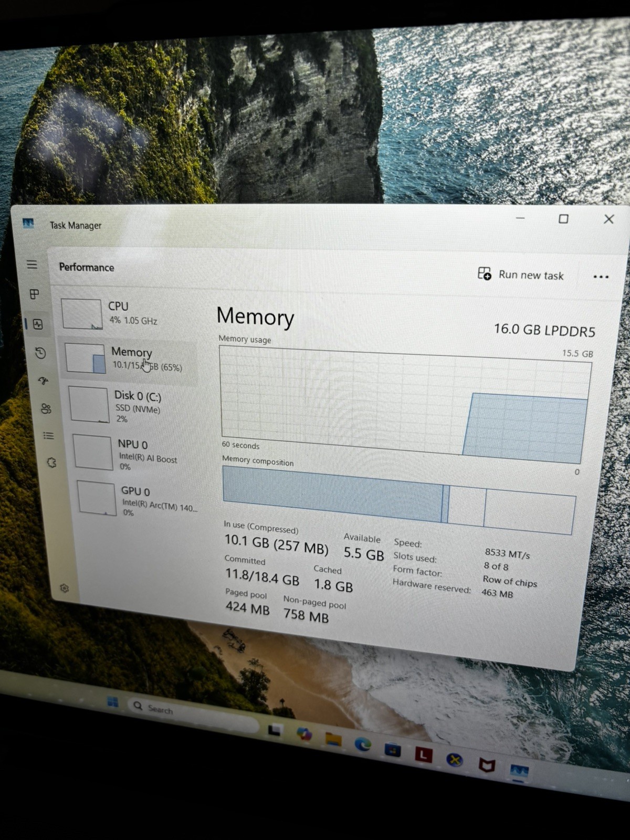Open Task Manager Settings gear icon
This screenshot has height=840, width=630.
65,588
